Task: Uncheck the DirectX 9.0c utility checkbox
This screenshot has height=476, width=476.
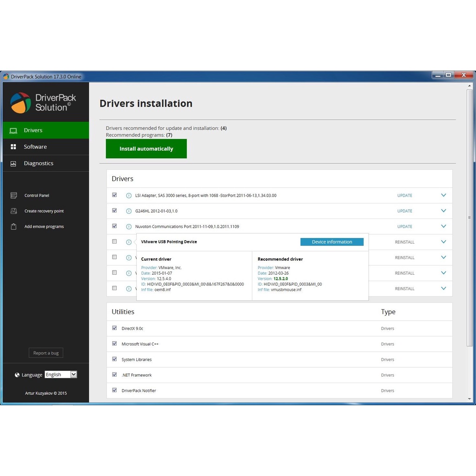Action: pos(114,328)
